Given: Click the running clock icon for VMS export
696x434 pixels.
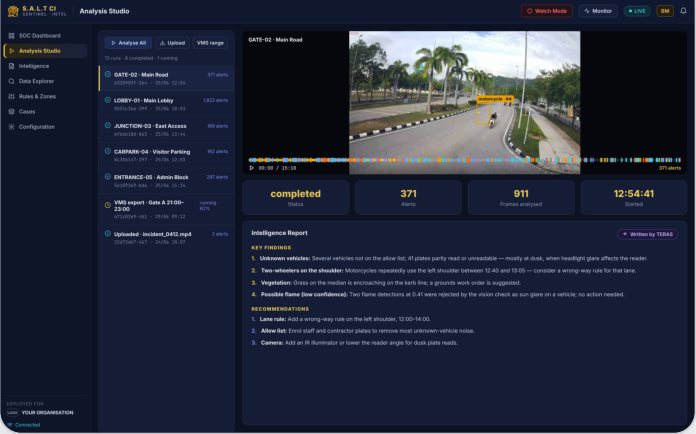Looking at the screenshot, I should 107,205.
